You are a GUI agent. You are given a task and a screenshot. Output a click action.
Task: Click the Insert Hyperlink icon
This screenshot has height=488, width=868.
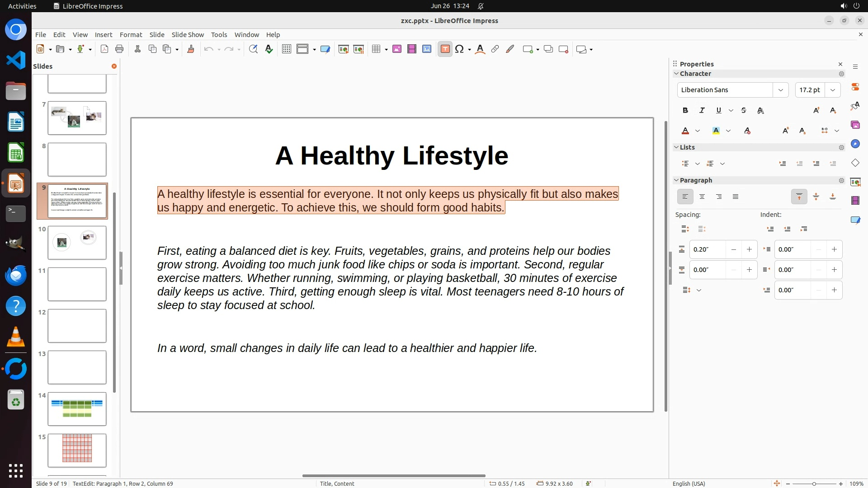[x=495, y=49]
